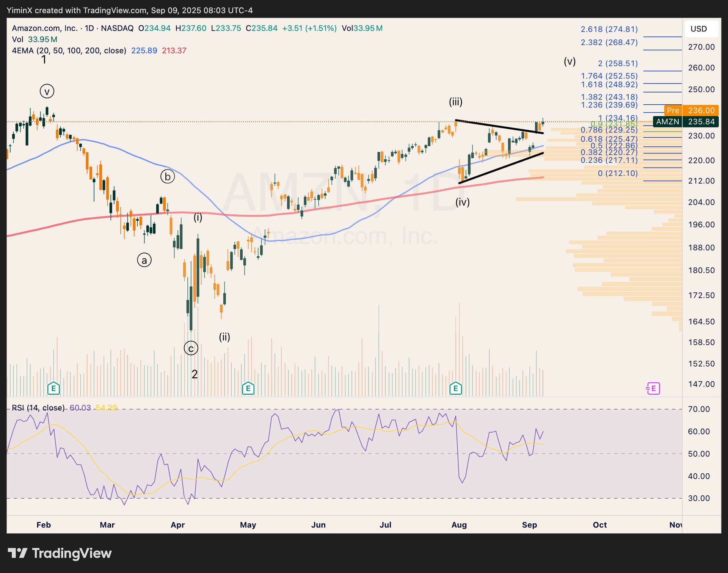This screenshot has height=573, width=728.
Task: Click the August earnings E marker
Action: (x=455, y=388)
